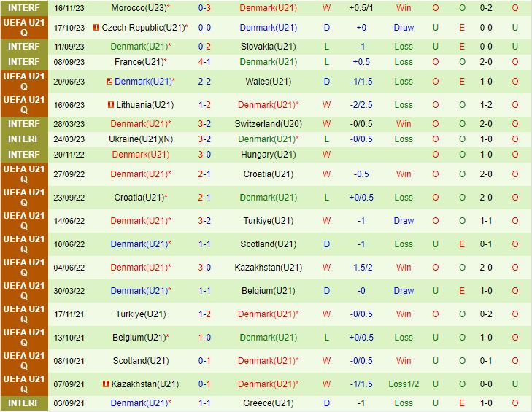Click the Greece(U21) team link
The image size is (532, 412).
click(x=268, y=403)
